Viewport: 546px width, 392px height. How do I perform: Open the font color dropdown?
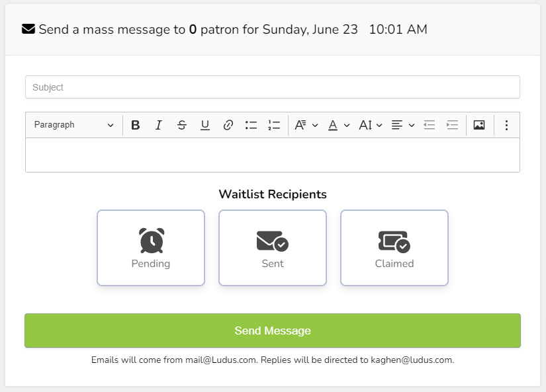tap(338, 125)
